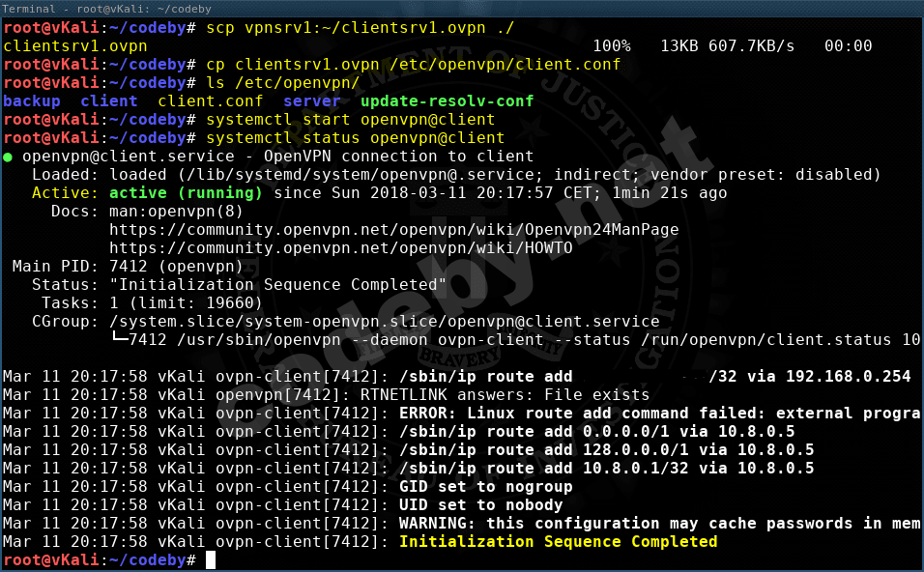Image resolution: width=924 pixels, height=572 pixels.
Task: Click the 'server' directory in ls output
Action: 312,101
